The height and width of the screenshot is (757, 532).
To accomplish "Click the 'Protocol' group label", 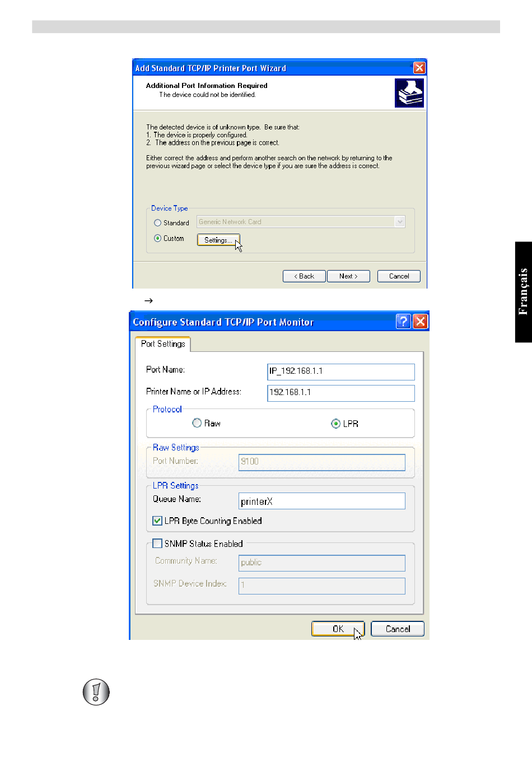I will click(167, 410).
